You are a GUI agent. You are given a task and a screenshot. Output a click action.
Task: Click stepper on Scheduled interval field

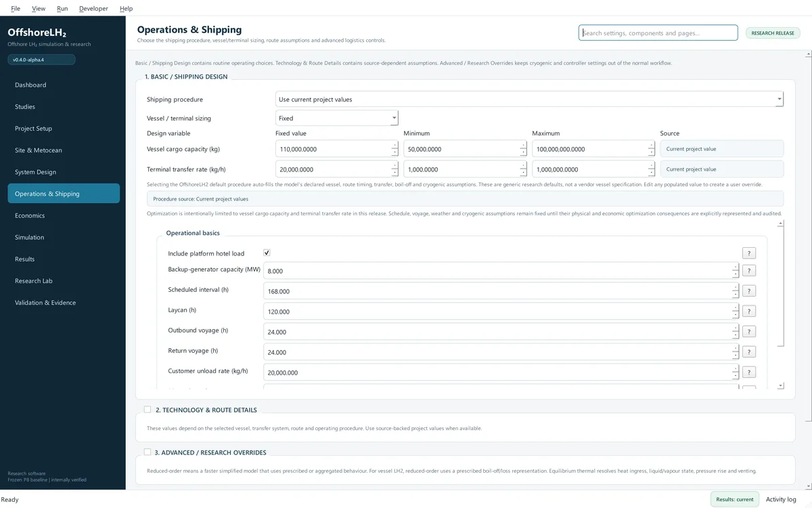tap(736, 291)
